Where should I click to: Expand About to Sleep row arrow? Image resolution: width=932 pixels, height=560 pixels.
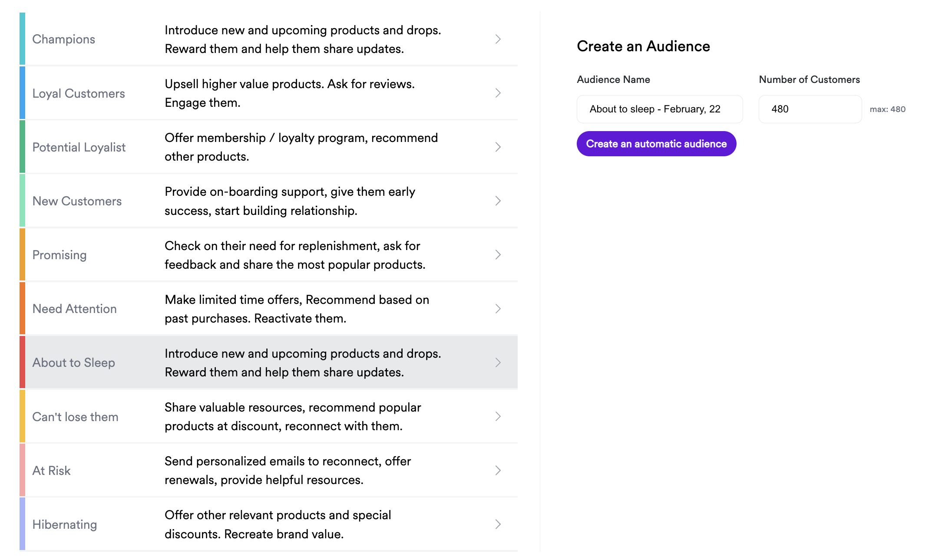pyautogui.click(x=498, y=362)
